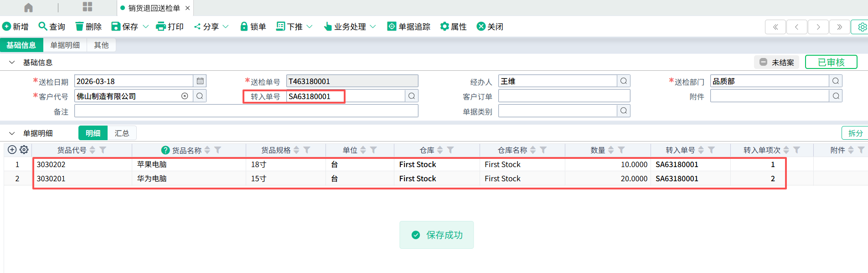868x273 pixels.
Task: Click the 新增 (New) toolbar icon
Action: click(7, 26)
